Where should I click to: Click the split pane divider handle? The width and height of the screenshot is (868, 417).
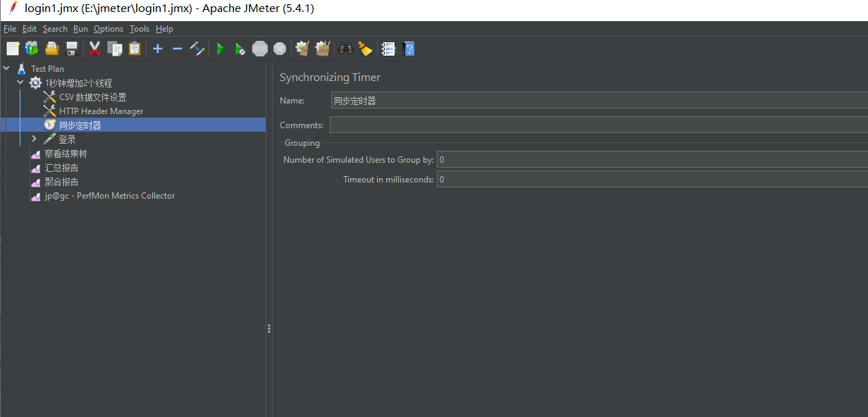[x=268, y=329]
